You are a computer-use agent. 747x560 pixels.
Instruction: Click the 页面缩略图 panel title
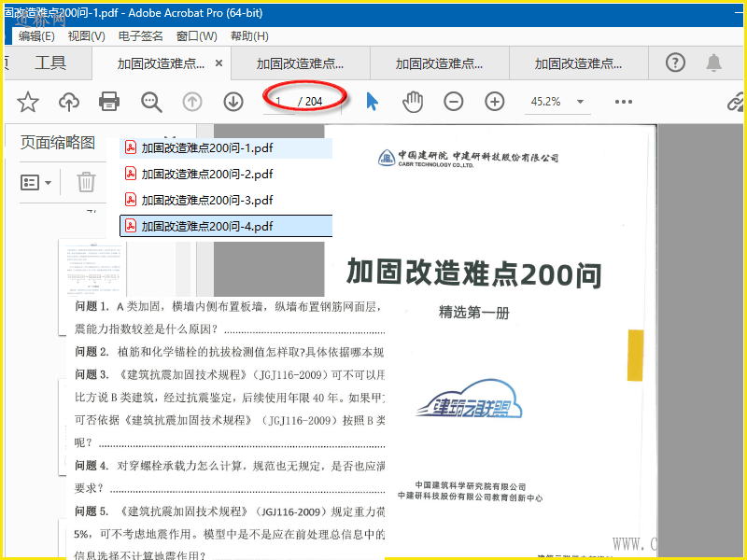(58, 142)
